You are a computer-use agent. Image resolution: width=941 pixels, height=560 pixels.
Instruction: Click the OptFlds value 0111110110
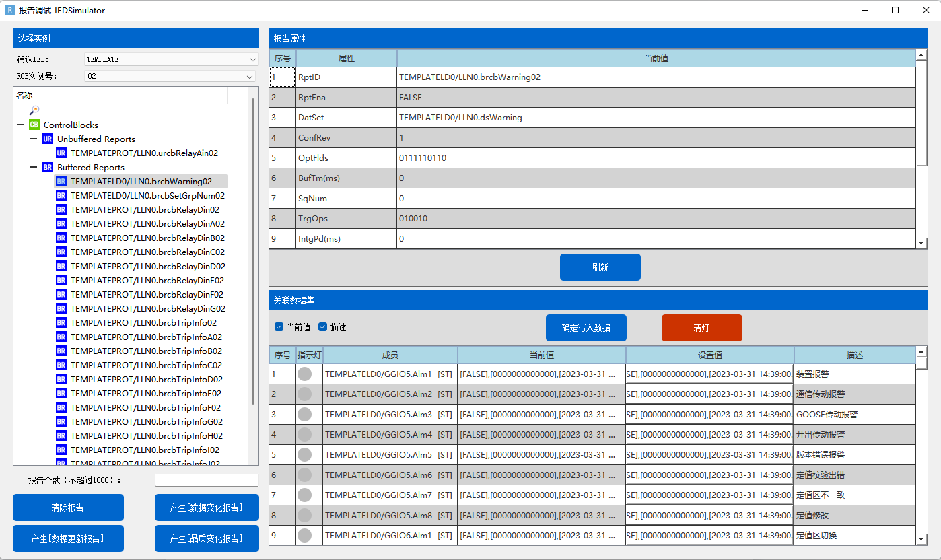pyautogui.click(x=656, y=158)
